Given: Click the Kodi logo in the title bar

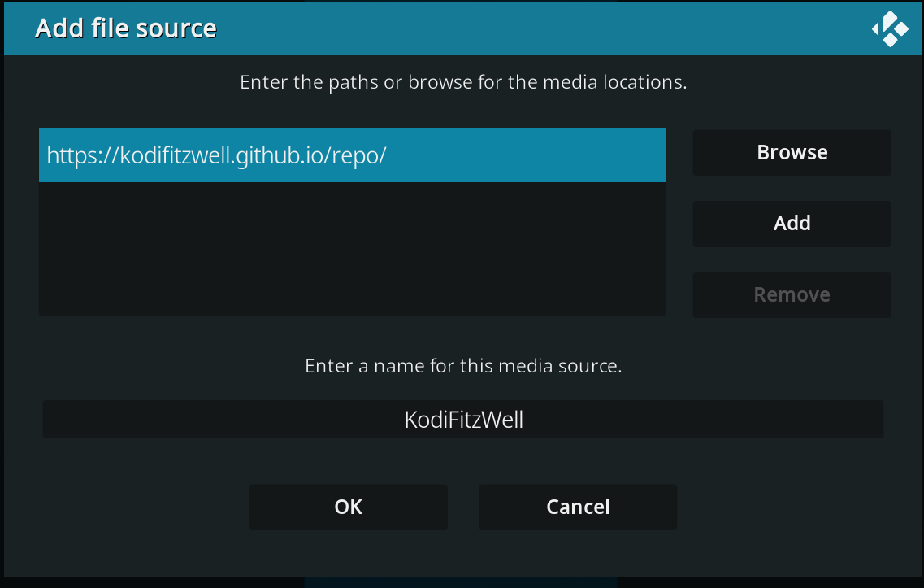Looking at the screenshot, I should [890, 28].
